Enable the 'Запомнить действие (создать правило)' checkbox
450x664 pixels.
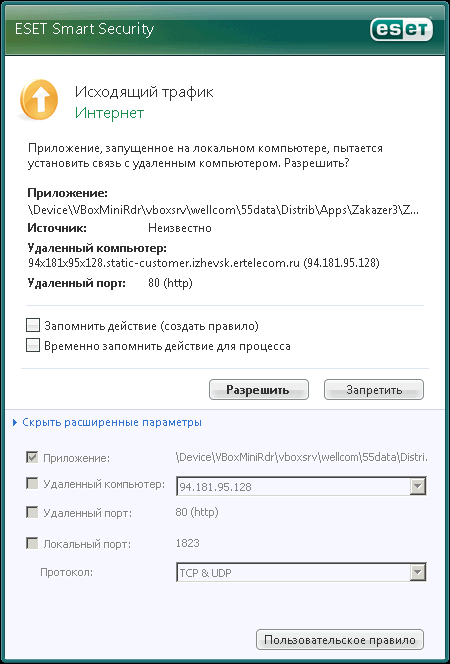[x=33, y=325]
